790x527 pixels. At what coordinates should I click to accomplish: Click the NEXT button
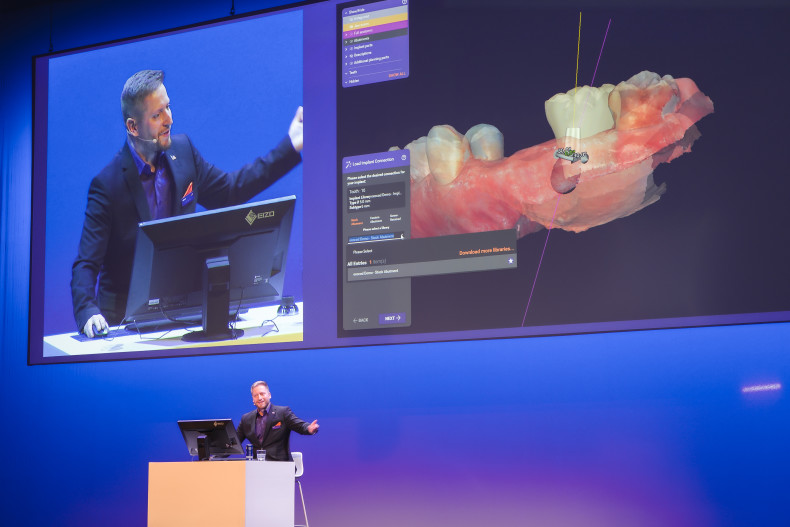392,318
